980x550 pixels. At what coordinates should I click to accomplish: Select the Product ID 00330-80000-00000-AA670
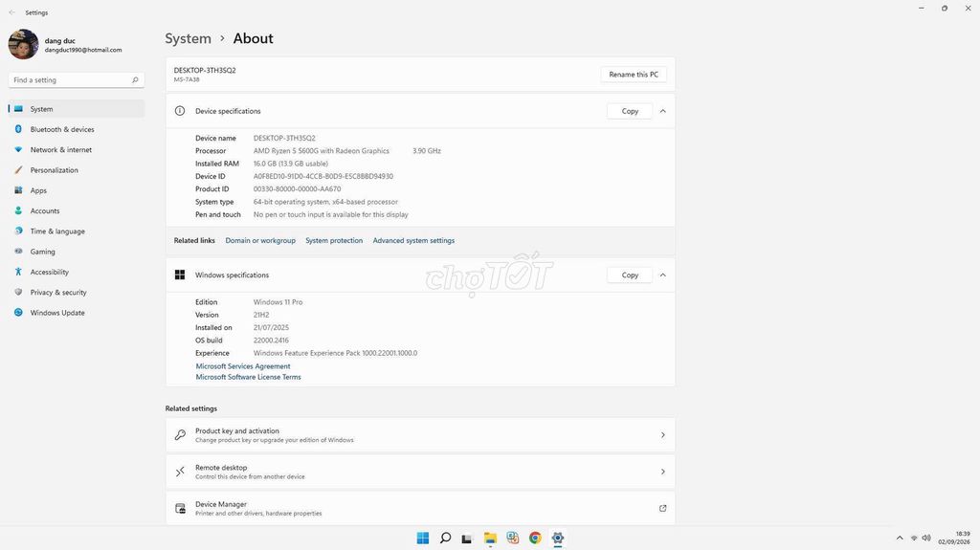point(297,188)
